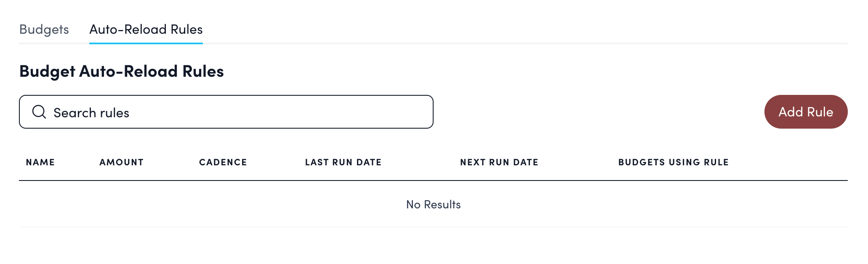868x264 pixels.
Task: Click the magnifying glass search icon
Action: tap(39, 112)
